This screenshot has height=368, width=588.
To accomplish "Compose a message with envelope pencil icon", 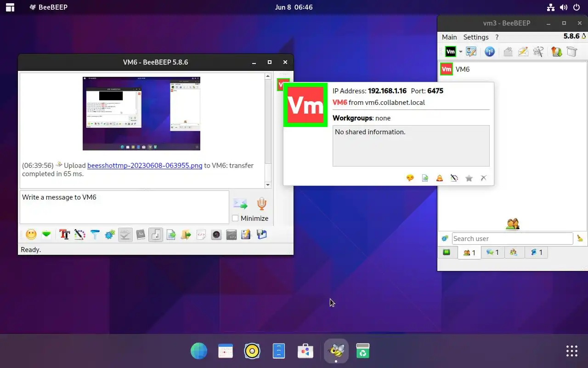I will [523, 52].
